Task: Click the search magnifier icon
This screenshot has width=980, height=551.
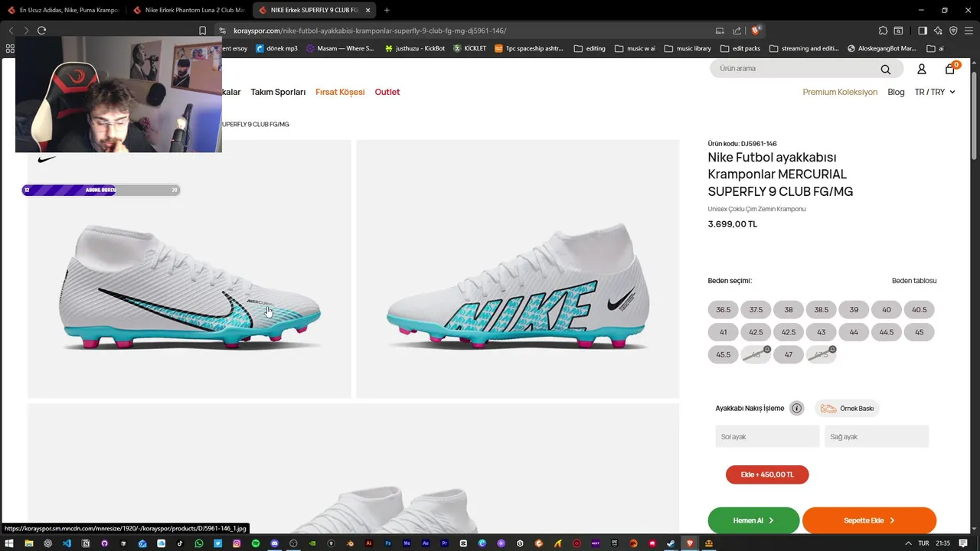Action: pyautogui.click(x=886, y=69)
